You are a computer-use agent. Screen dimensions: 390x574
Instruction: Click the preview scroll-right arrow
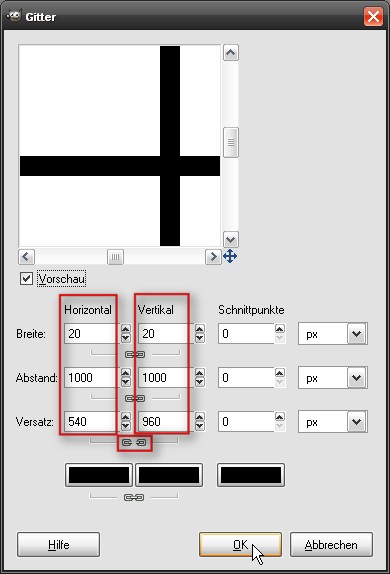[x=213, y=257]
